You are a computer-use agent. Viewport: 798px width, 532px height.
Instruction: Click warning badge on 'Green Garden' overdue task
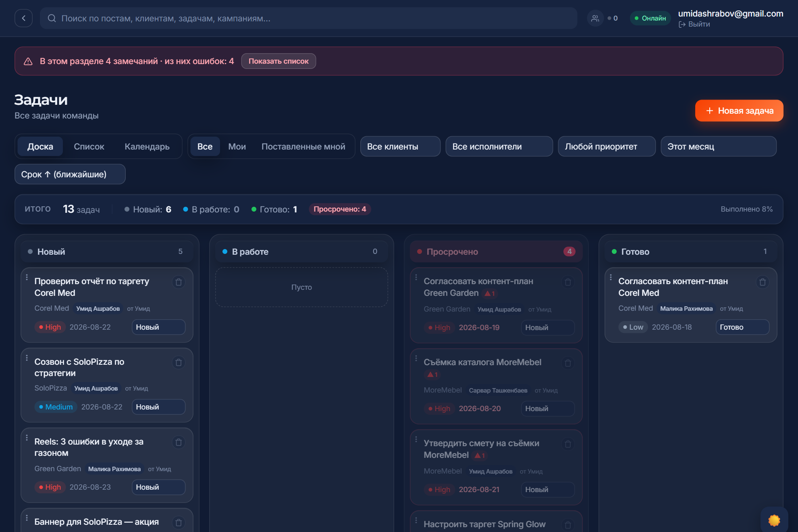click(x=490, y=293)
